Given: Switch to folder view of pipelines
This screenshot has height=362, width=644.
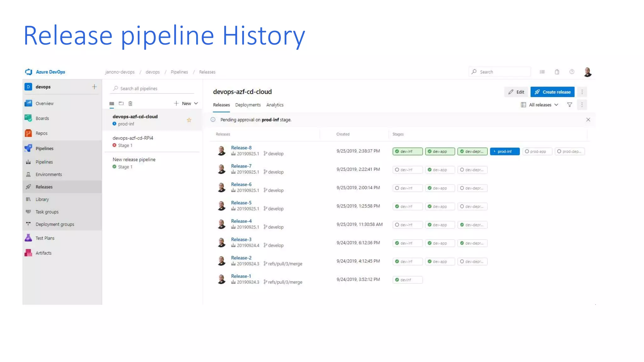Looking at the screenshot, I should (121, 103).
